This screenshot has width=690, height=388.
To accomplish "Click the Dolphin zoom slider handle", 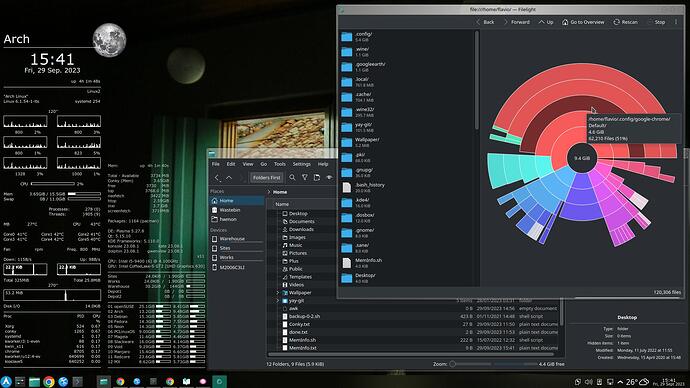I will point(452,364).
